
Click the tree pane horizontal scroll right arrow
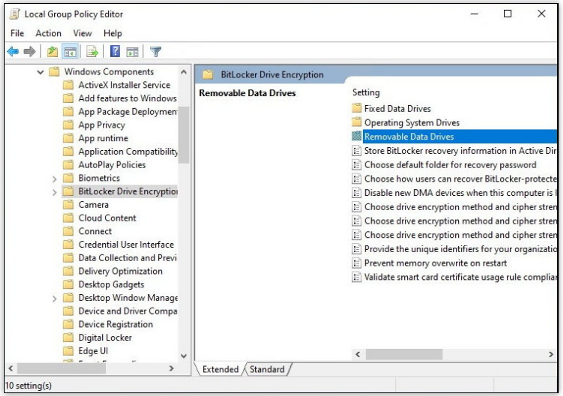click(x=171, y=368)
